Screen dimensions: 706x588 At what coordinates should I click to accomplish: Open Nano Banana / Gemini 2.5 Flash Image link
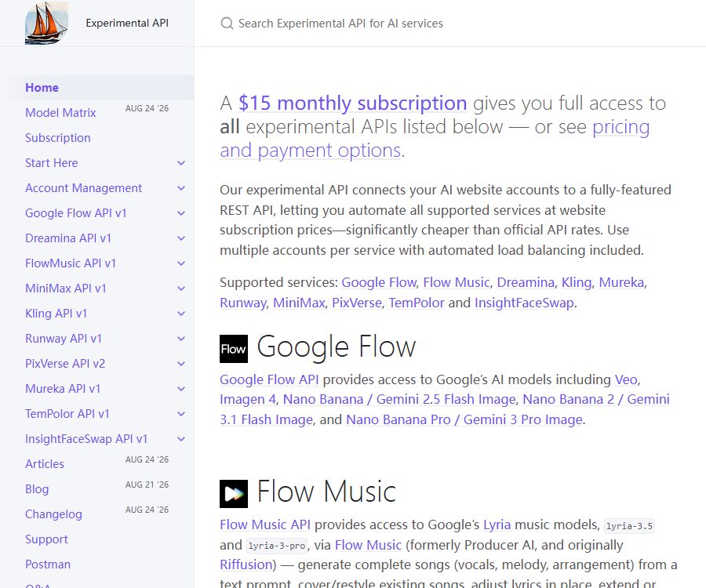point(399,400)
